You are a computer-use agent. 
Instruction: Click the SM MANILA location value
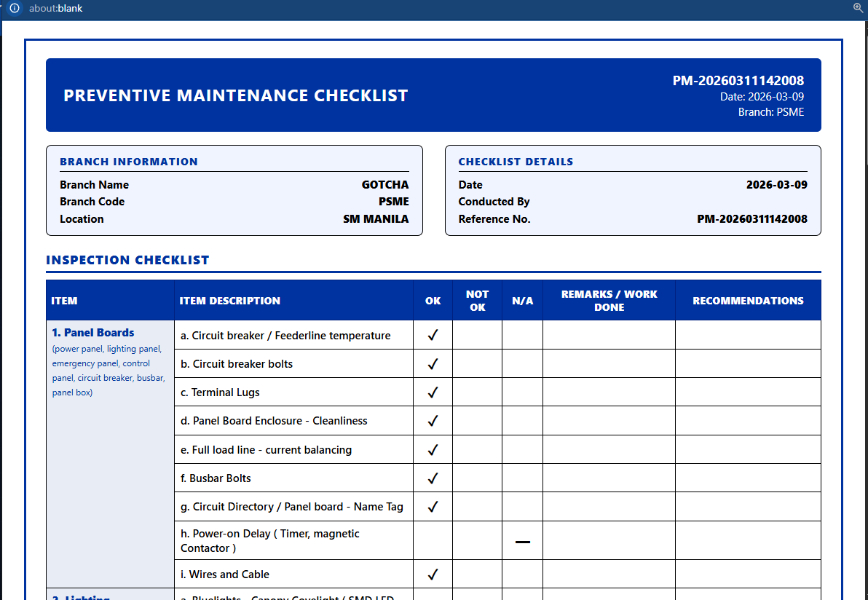pyautogui.click(x=376, y=219)
